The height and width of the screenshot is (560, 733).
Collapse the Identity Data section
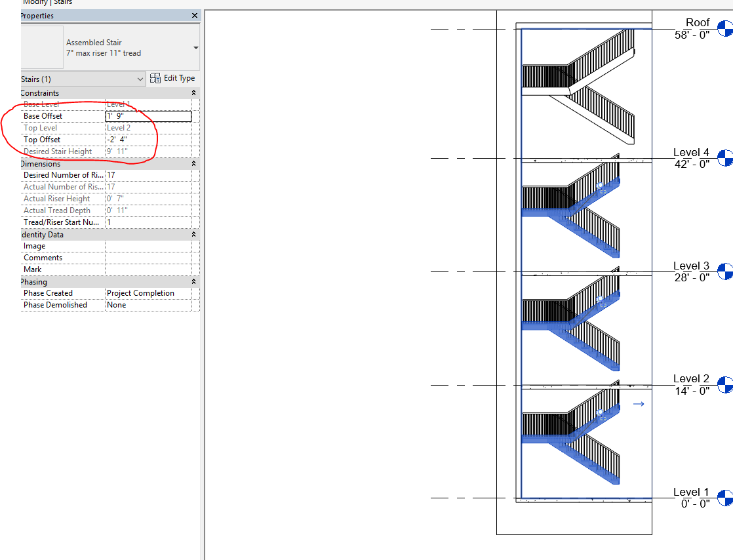[192, 234]
